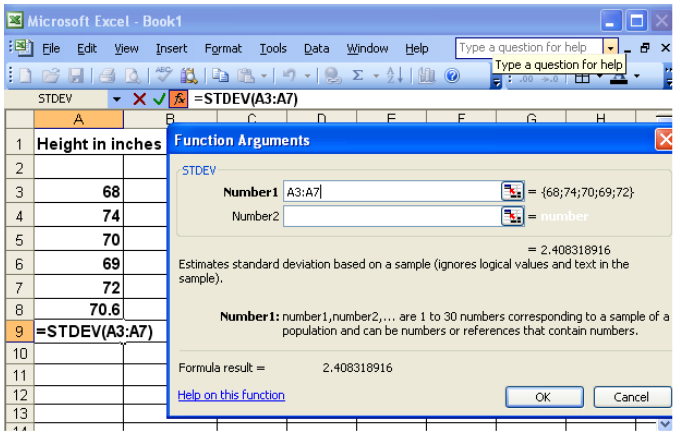Click the Cancel formula red X icon
The image size is (680, 437).
tap(140, 99)
